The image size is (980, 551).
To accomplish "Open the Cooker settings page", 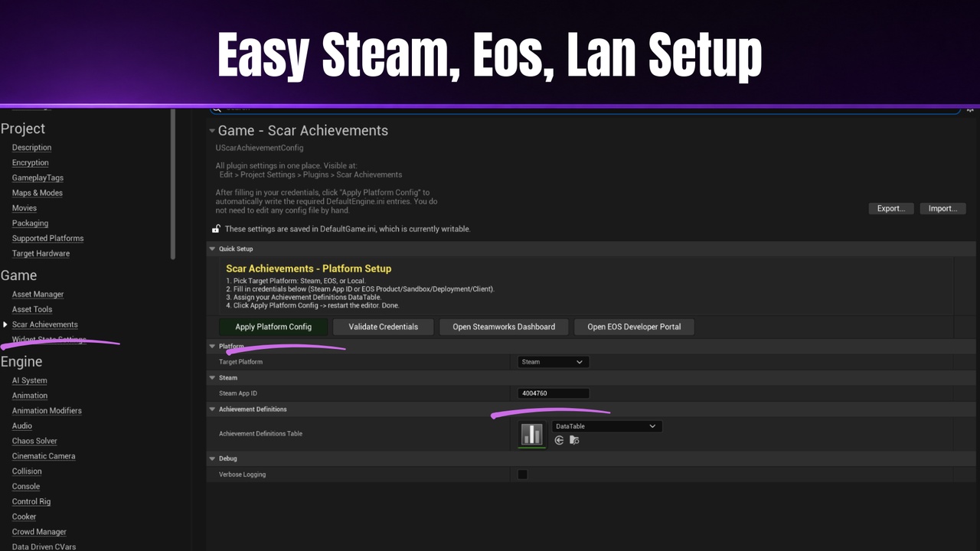I will 24,517.
